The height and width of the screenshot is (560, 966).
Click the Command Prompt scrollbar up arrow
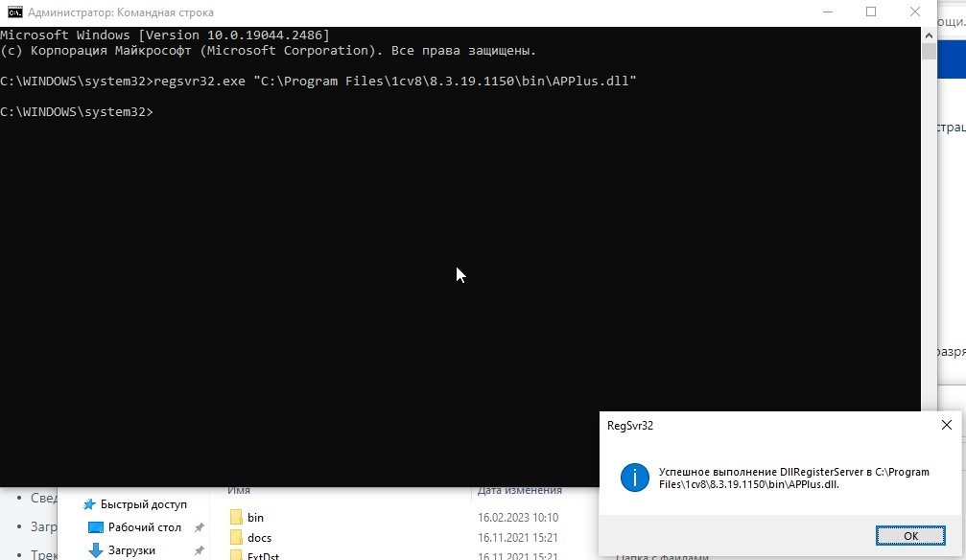tap(929, 34)
